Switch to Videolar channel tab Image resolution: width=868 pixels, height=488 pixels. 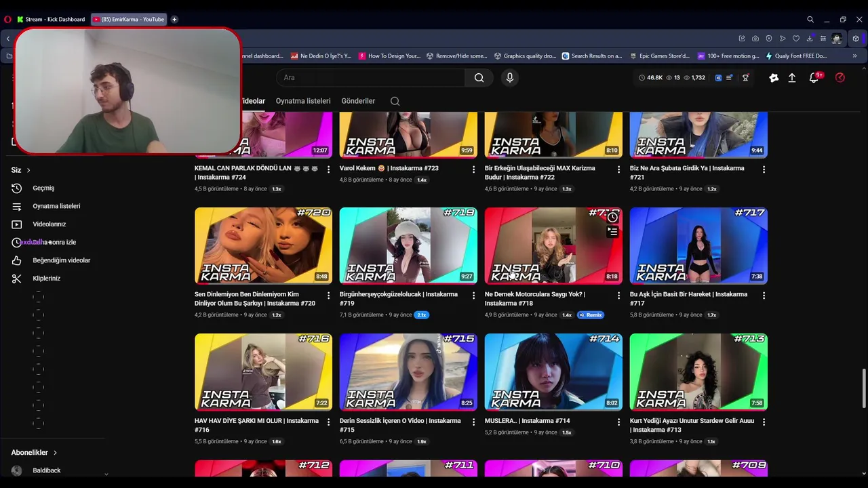[x=253, y=101]
